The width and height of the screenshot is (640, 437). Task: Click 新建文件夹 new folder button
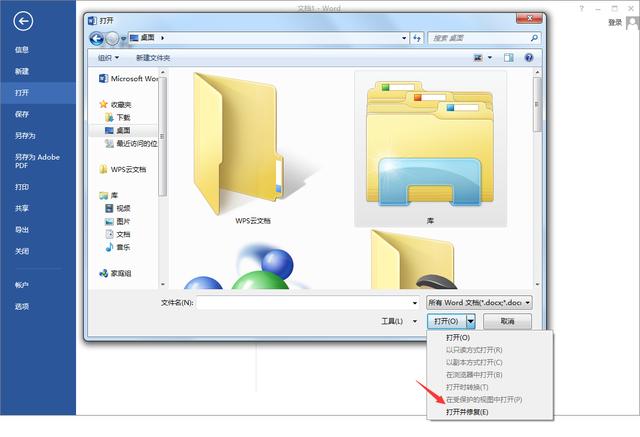(x=153, y=58)
